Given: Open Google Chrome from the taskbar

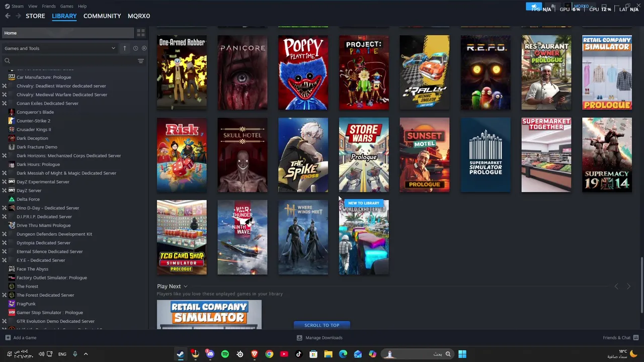Looking at the screenshot, I should click(269, 354).
